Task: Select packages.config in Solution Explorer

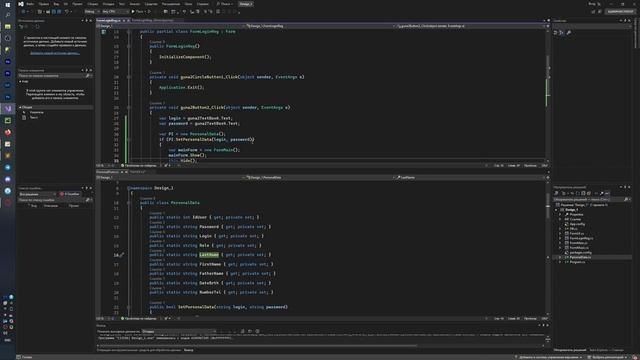Action: [580, 253]
